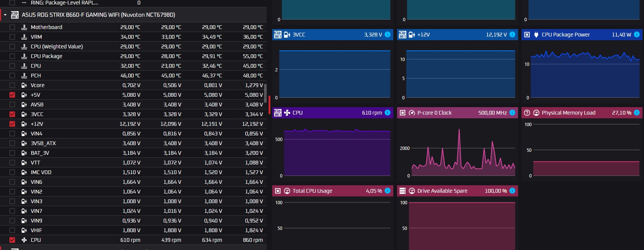Click the chip icon on Total CPU Usage header
The width and height of the screenshot is (644, 250).
point(278,191)
